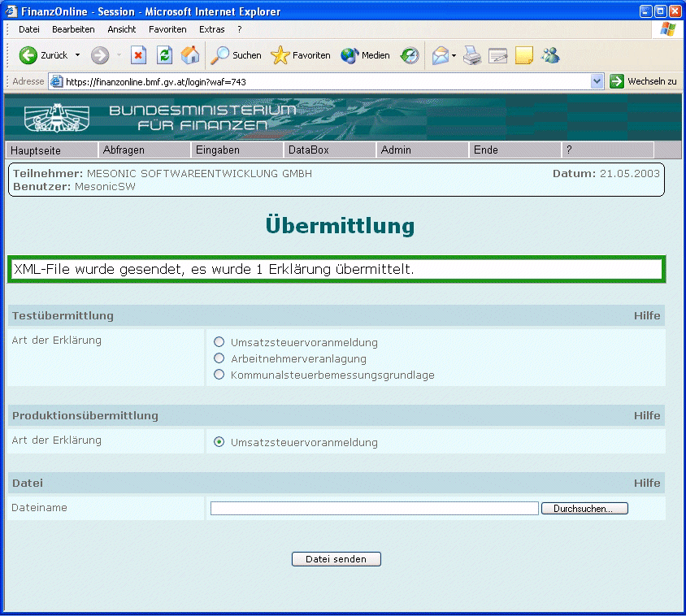Select Kommunalsteuerbemessungsgrundlage radio option
Image resolution: width=686 pixels, height=616 pixels.
pyautogui.click(x=219, y=375)
